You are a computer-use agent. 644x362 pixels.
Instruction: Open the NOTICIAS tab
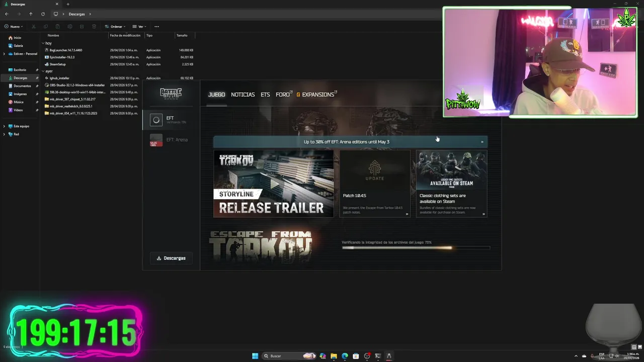pyautogui.click(x=243, y=95)
